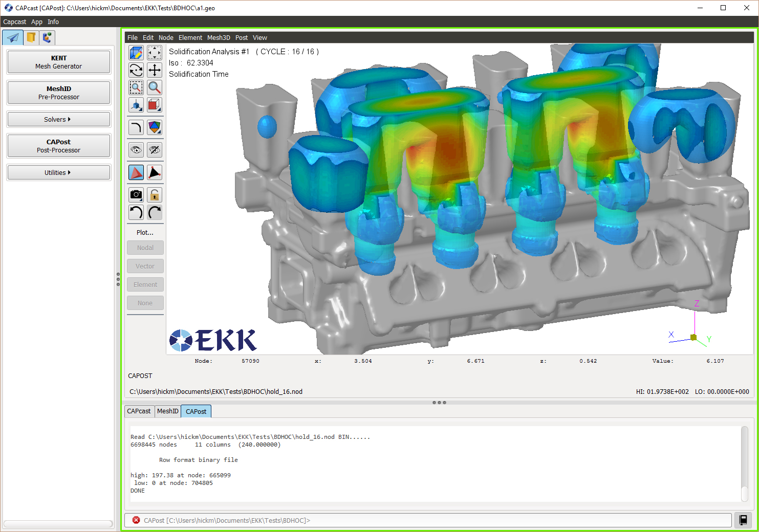This screenshot has height=532, width=759.
Task: Click the edit geometry cube-with-pencil icon
Action: (136, 53)
